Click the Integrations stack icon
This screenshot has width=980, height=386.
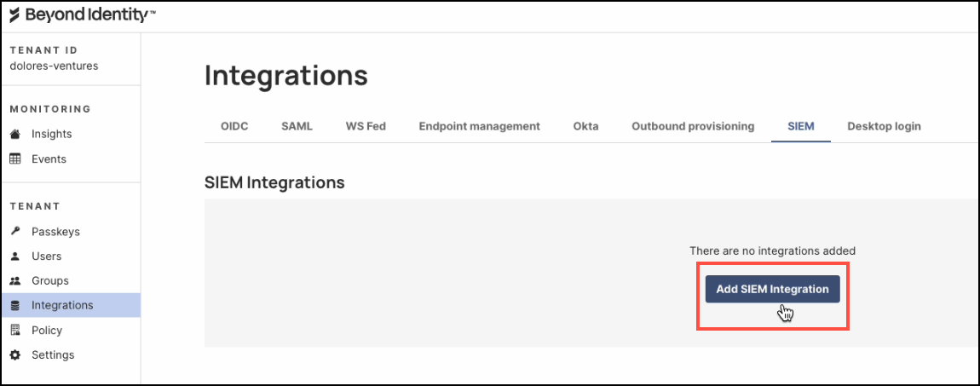15,305
